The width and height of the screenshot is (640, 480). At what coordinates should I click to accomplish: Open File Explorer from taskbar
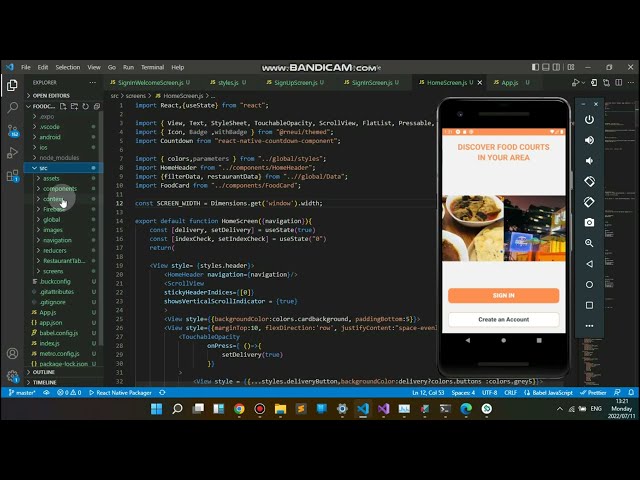(x=280, y=409)
